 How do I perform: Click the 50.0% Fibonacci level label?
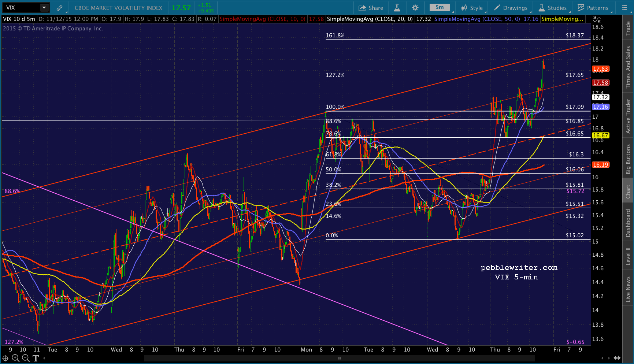coord(333,170)
